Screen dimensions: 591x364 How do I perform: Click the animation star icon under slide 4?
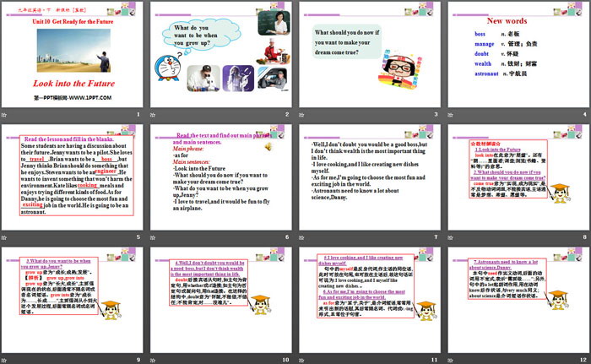click(450, 115)
